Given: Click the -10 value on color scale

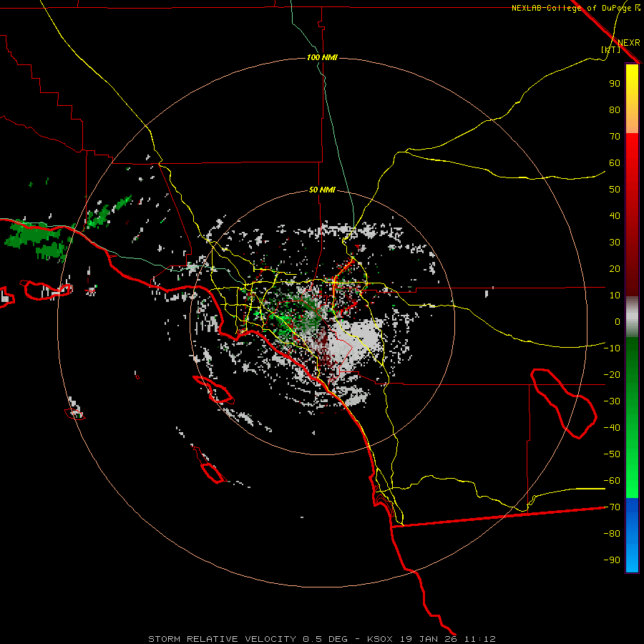Looking at the screenshot, I should click(x=612, y=348).
